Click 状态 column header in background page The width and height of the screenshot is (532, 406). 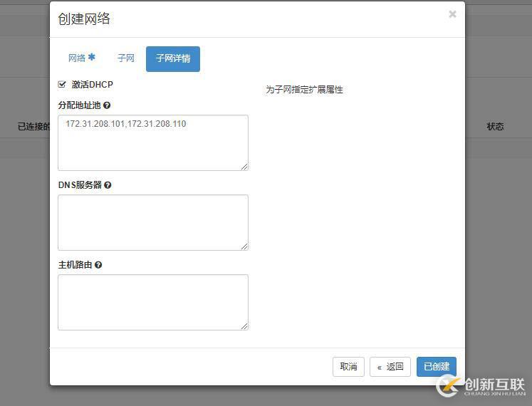495,127
